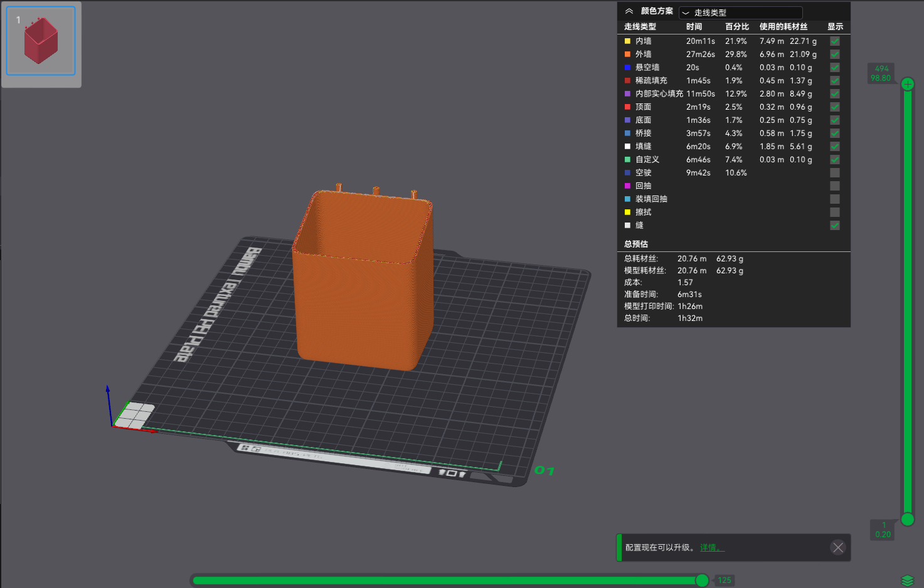The image size is (924, 588).
Task: Click the 悬空墙 blue color swatch
Action: click(627, 67)
